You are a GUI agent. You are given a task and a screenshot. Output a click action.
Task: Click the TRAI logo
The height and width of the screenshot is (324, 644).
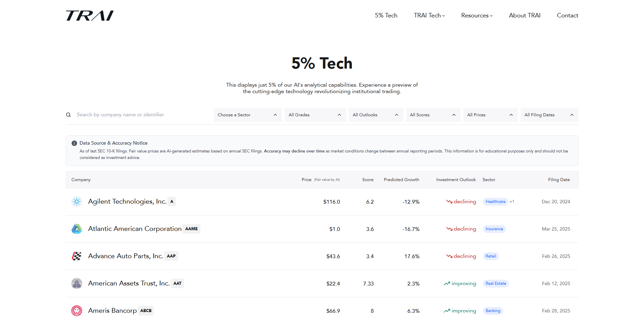(x=90, y=16)
